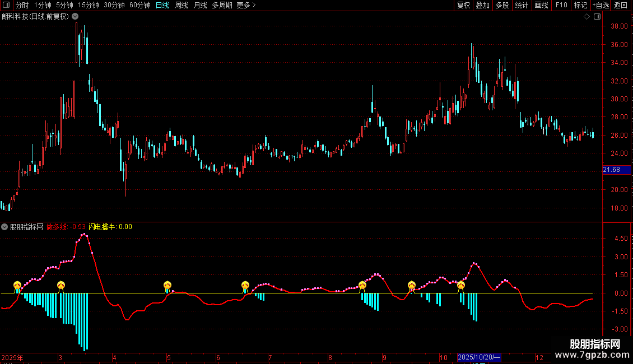Click the 复权 adjustment button
The image size is (633, 364).
pyautogui.click(x=463, y=5)
